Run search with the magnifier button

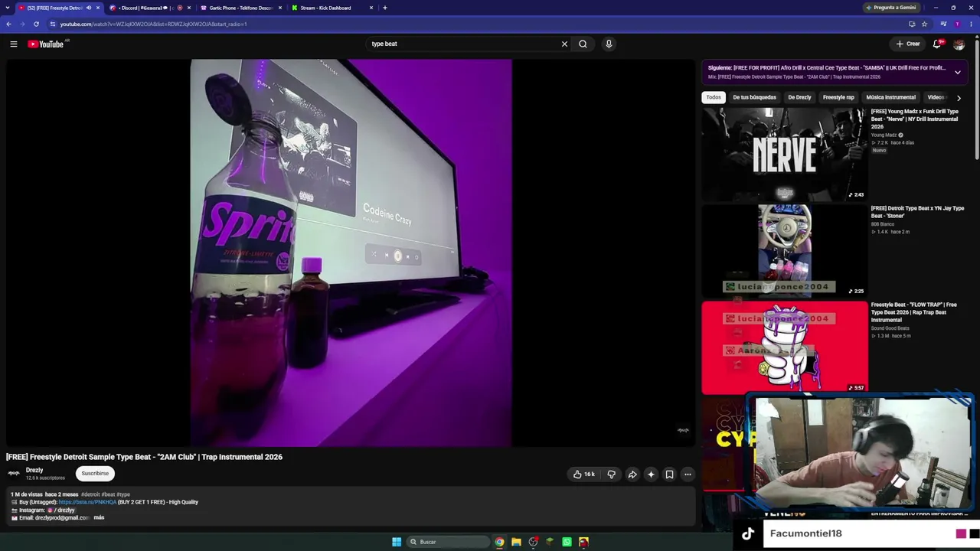[583, 44]
